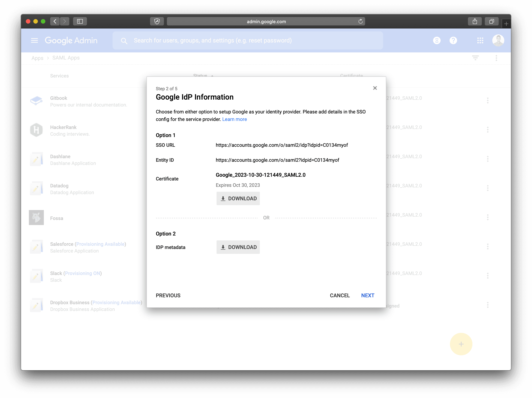Download the IDP metadata file
532x398 pixels.
coord(238,247)
